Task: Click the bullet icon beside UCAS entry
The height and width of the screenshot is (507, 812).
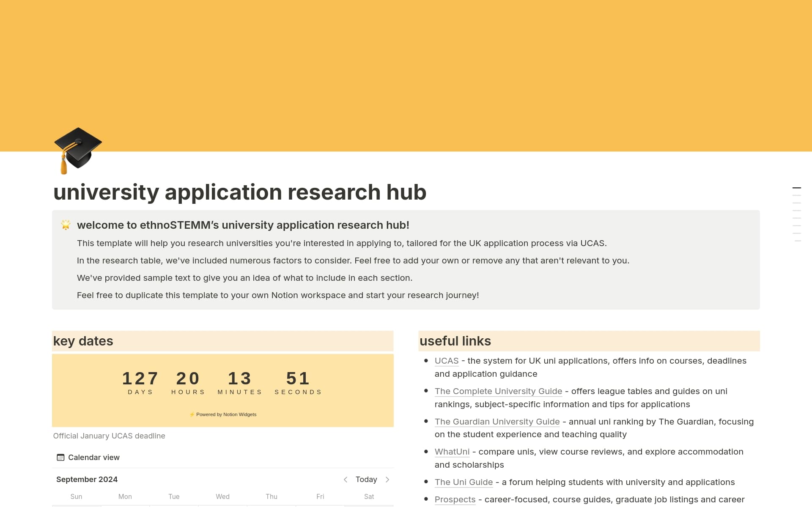Action: click(x=426, y=360)
